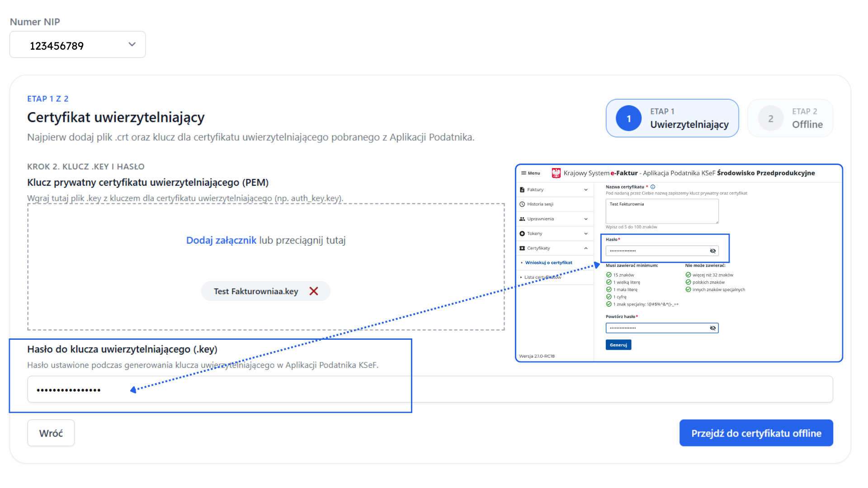868x488 pixels.
Task: Open the Numer NIP dropdown
Action: (78, 45)
